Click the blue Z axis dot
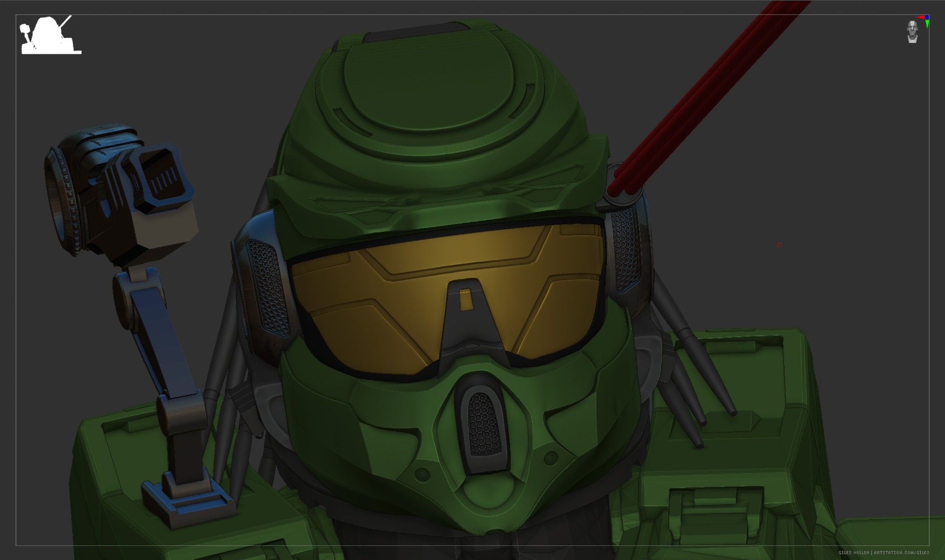Screen dimensions: 945x560 [x=927, y=17]
